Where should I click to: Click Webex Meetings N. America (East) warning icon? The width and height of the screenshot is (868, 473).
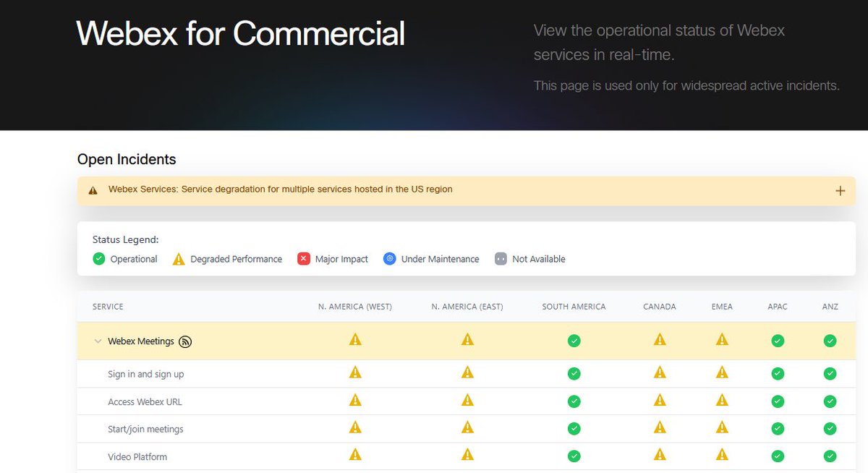pos(467,339)
